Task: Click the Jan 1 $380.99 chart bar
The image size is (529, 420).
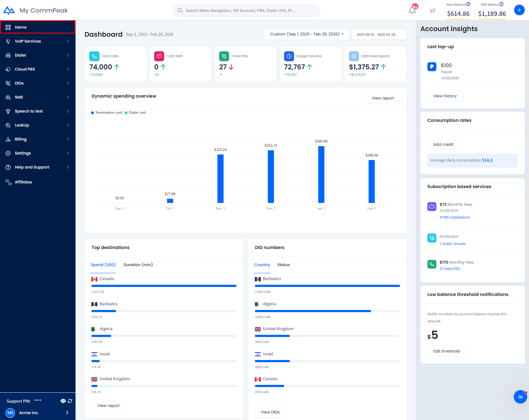Action: coord(321,174)
